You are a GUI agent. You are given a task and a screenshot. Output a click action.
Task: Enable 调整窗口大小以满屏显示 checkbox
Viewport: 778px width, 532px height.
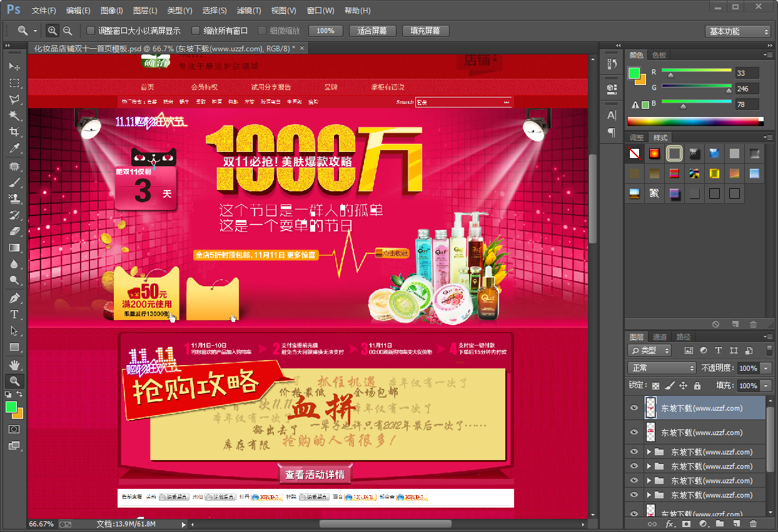(x=91, y=31)
